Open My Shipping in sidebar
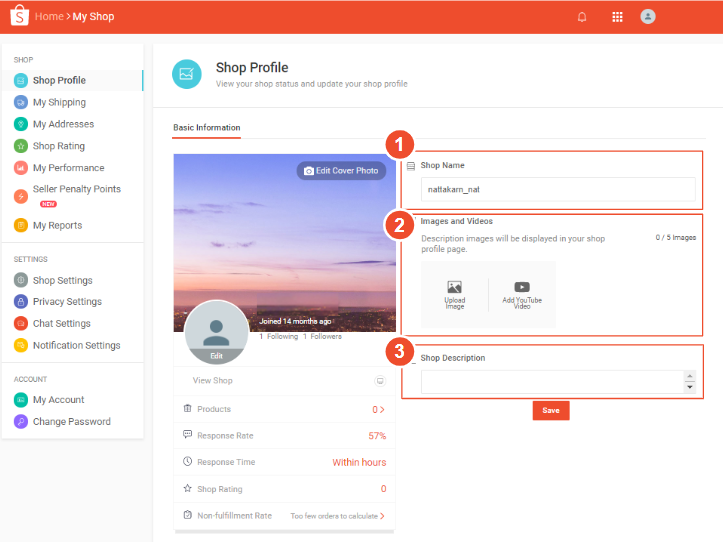 point(59,102)
